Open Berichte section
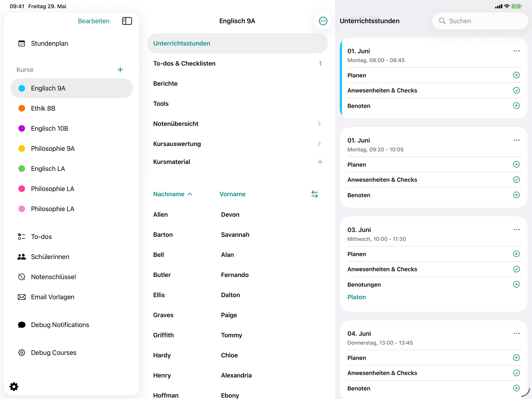Viewport: 532px width, 399px height. click(x=237, y=84)
